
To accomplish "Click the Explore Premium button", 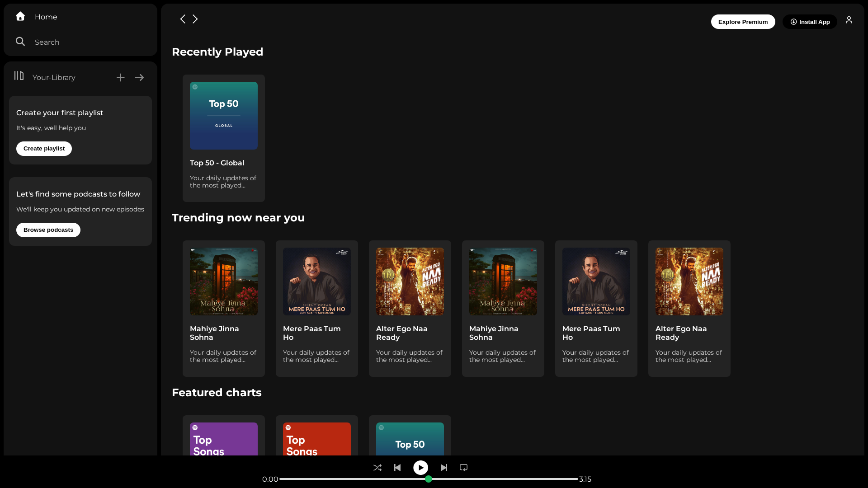I will [x=743, y=22].
